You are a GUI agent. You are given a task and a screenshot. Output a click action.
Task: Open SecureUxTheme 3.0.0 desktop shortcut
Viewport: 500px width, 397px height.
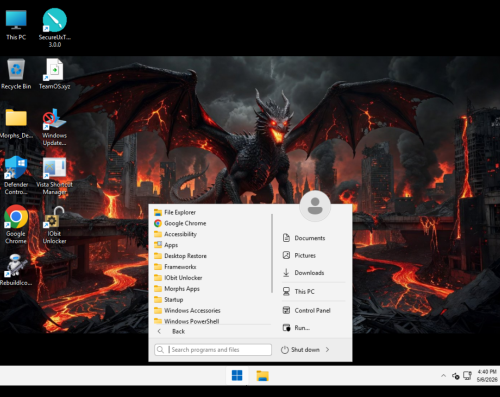[55, 28]
